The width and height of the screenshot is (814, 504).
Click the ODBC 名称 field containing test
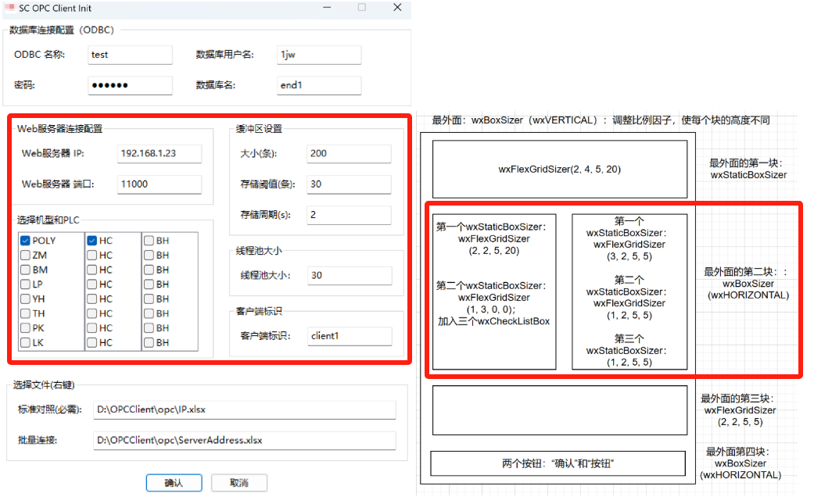tap(130, 55)
